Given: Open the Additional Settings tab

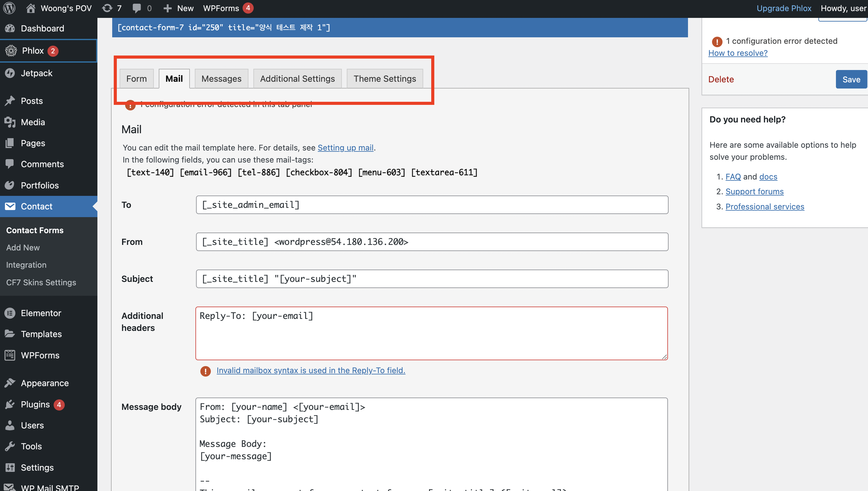Looking at the screenshot, I should (297, 79).
